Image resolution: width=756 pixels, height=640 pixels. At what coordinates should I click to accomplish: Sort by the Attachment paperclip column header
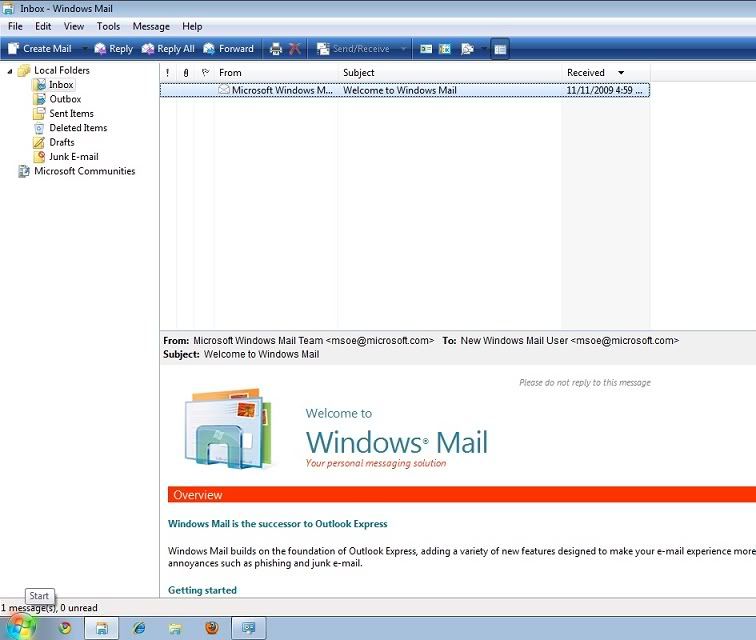[x=186, y=73]
